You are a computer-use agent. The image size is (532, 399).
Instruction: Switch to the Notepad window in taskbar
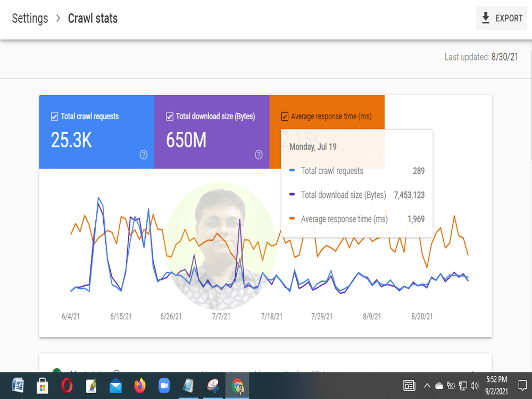click(188, 386)
